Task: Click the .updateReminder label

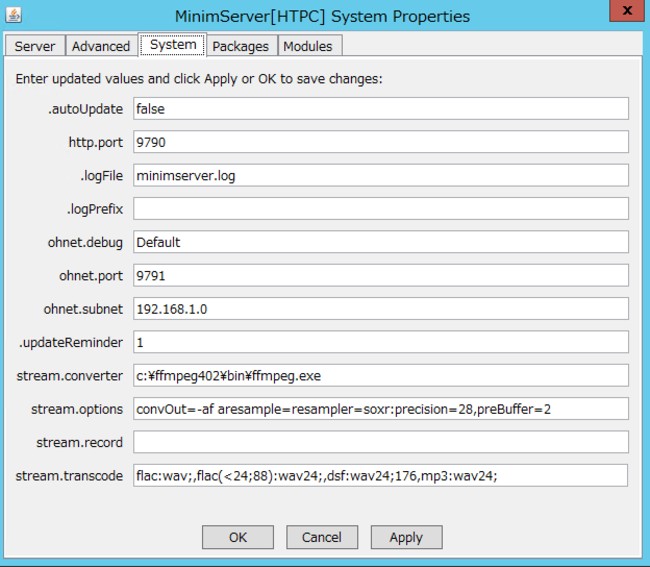Action: pyautogui.click(x=71, y=342)
